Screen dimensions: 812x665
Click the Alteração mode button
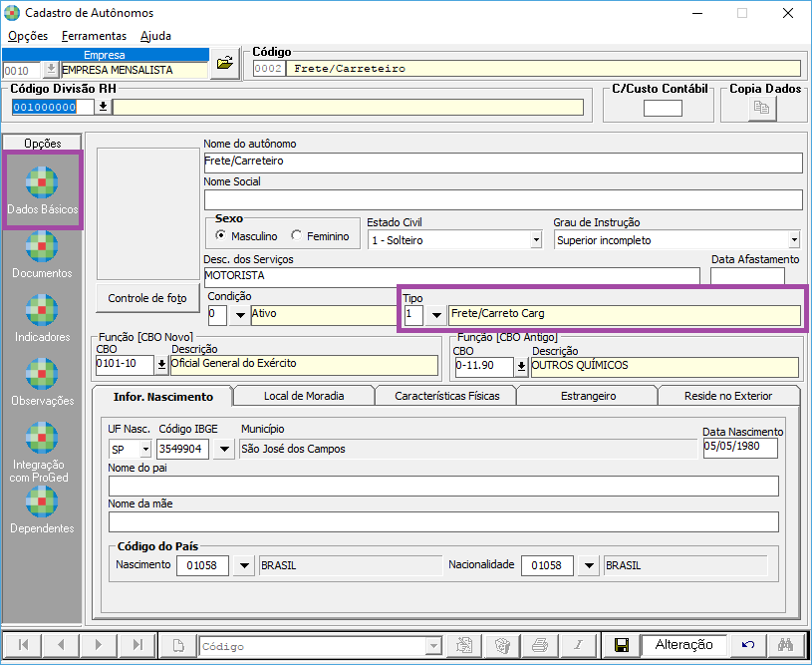683,645
